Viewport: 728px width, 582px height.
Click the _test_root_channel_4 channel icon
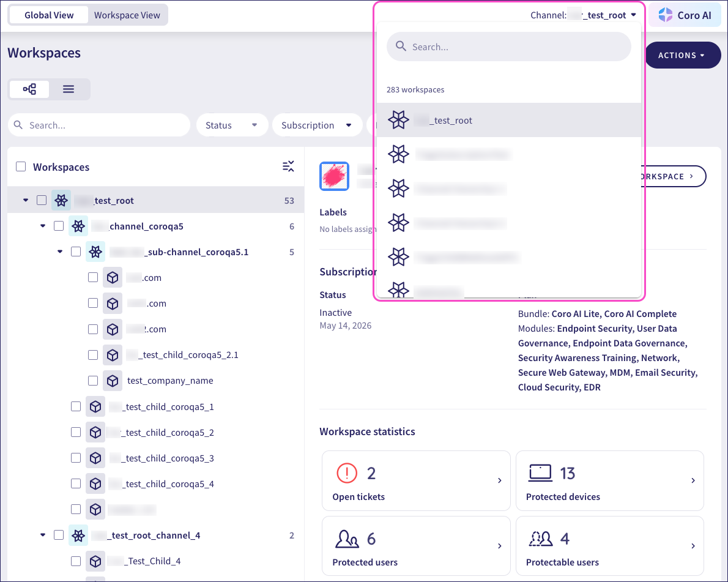78,535
